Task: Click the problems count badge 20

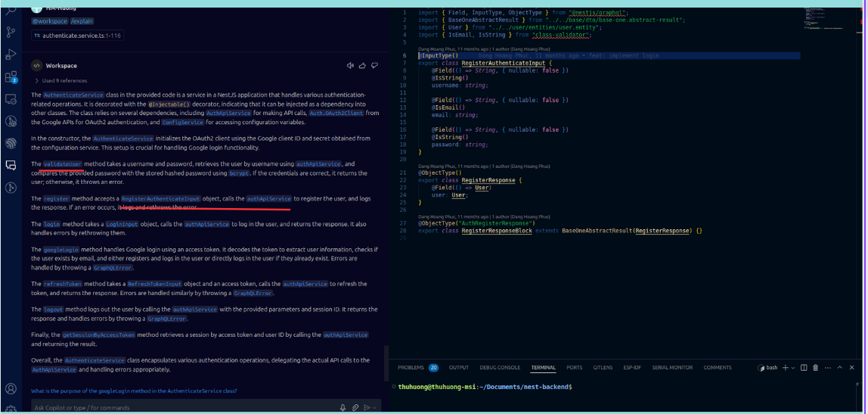Action: pos(433,367)
